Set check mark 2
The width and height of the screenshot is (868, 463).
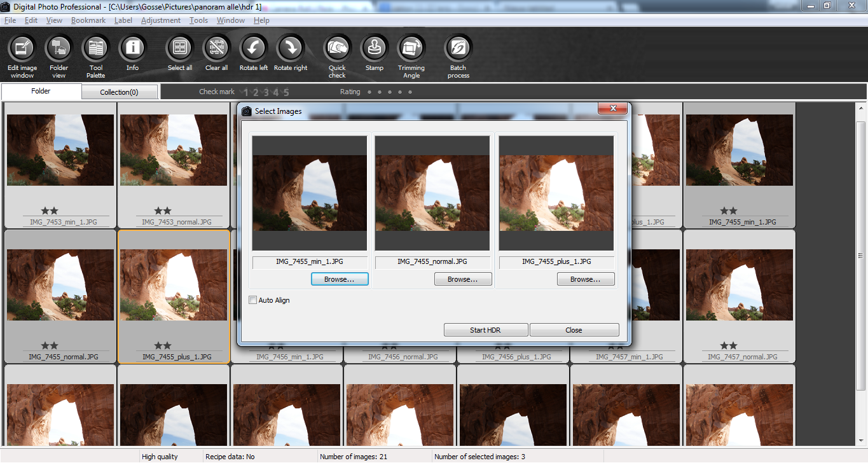(256, 92)
